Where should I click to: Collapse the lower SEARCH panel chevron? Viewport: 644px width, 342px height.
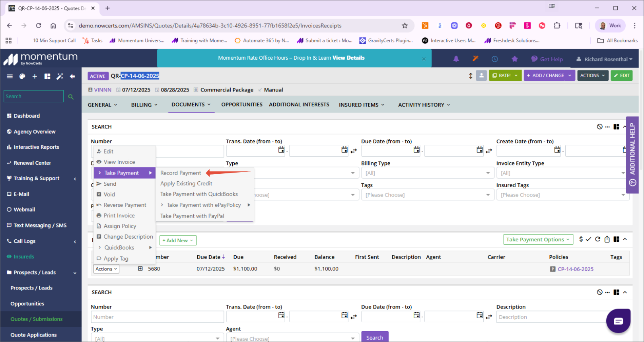point(625,292)
